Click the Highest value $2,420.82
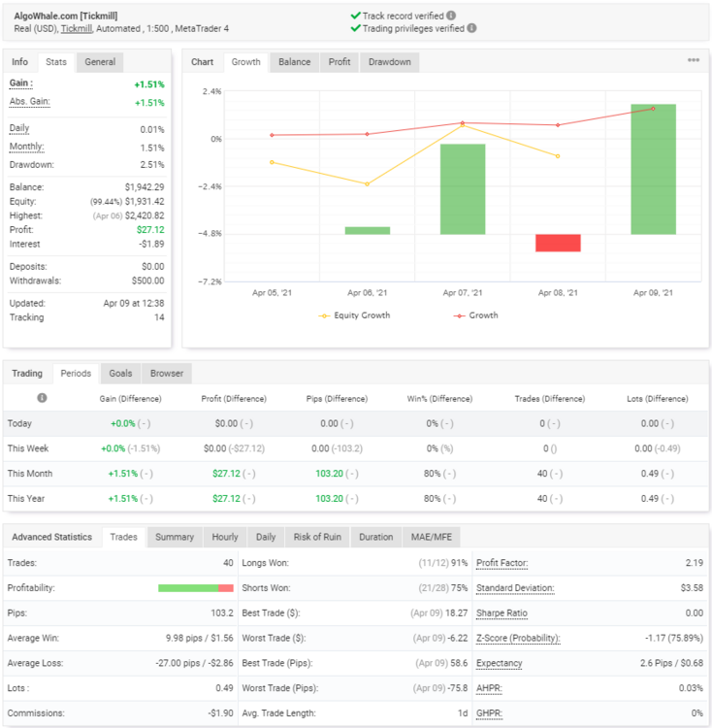 click(x=145, y=215)
